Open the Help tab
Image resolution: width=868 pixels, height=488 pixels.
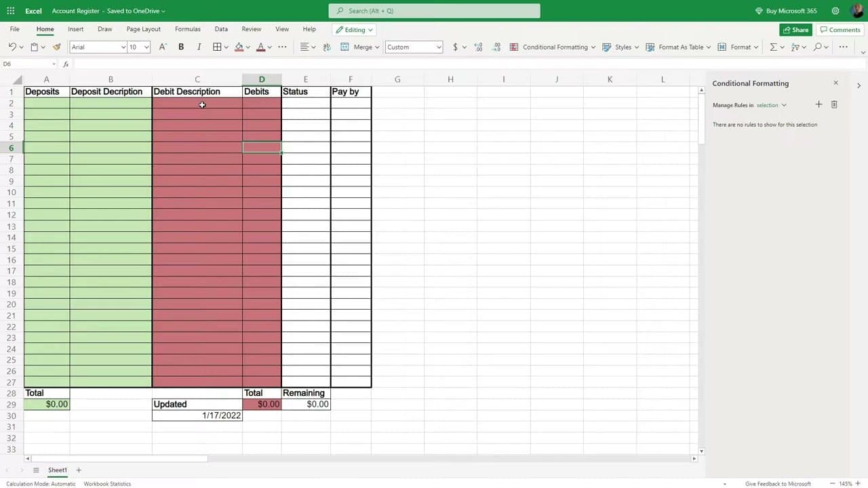pos(309,29)
